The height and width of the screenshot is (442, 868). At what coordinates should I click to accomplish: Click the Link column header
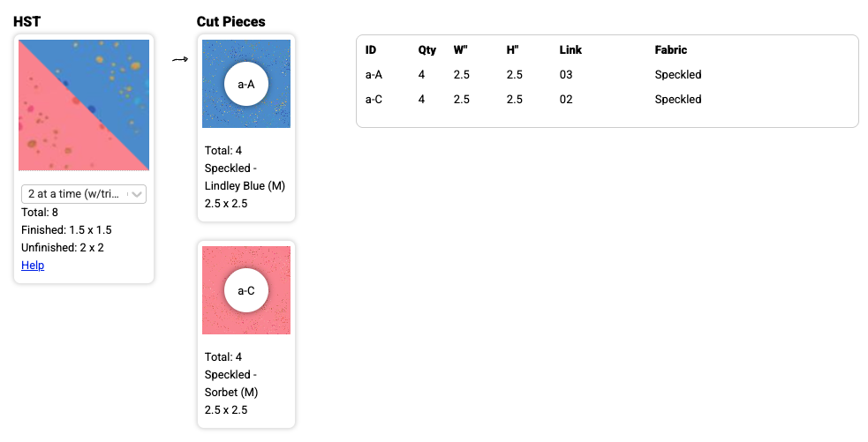click(x=570, y=50)
